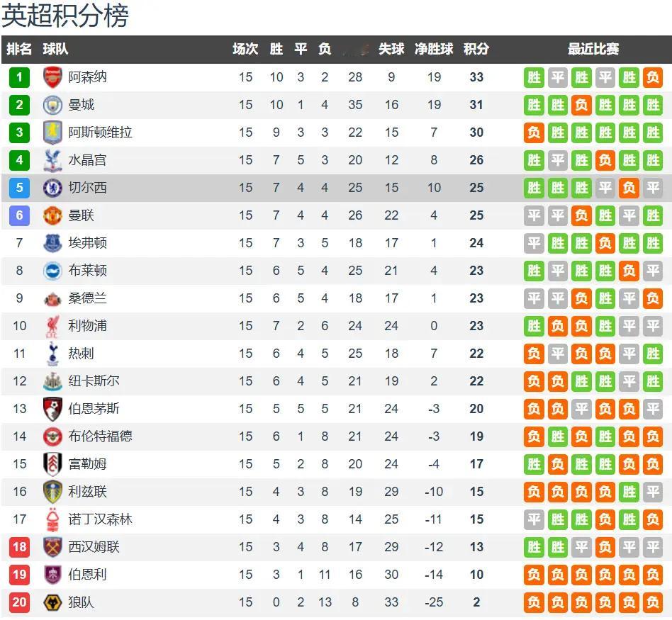Open the 水晶宫 team name link
The height and width of the screenshot is (620, 672).
[87, 160]
